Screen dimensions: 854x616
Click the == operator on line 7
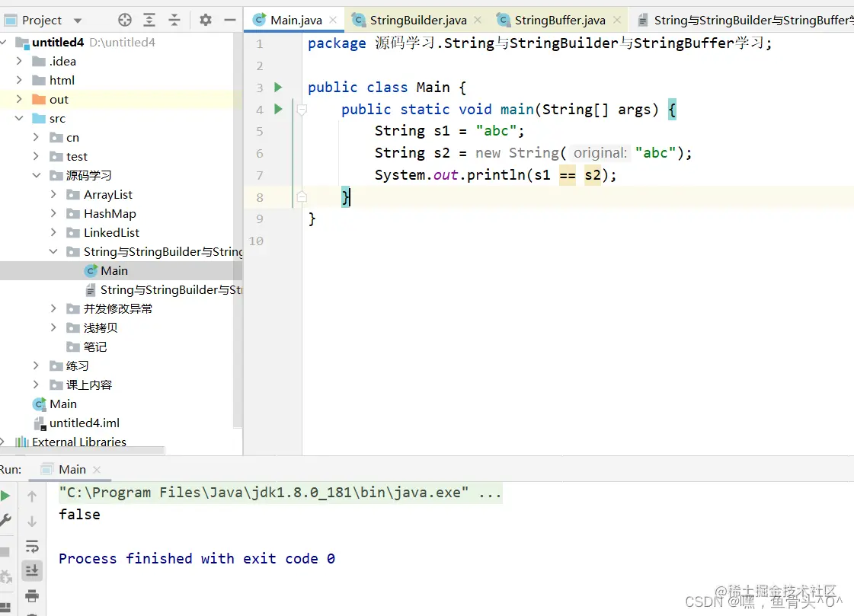point(568,175)
